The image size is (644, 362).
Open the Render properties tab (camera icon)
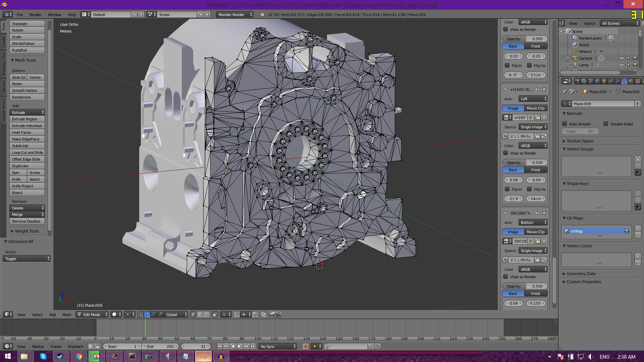click(577, 81)
